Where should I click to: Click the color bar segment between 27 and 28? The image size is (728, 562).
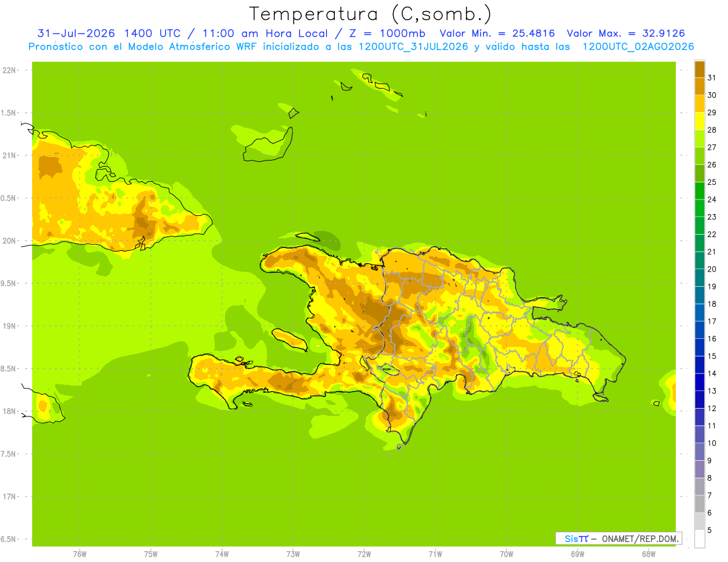699,138
